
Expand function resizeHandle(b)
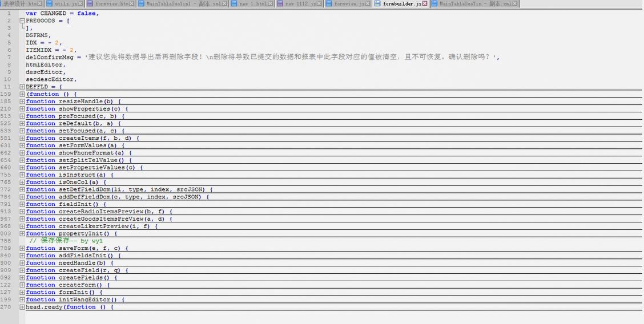22,102
